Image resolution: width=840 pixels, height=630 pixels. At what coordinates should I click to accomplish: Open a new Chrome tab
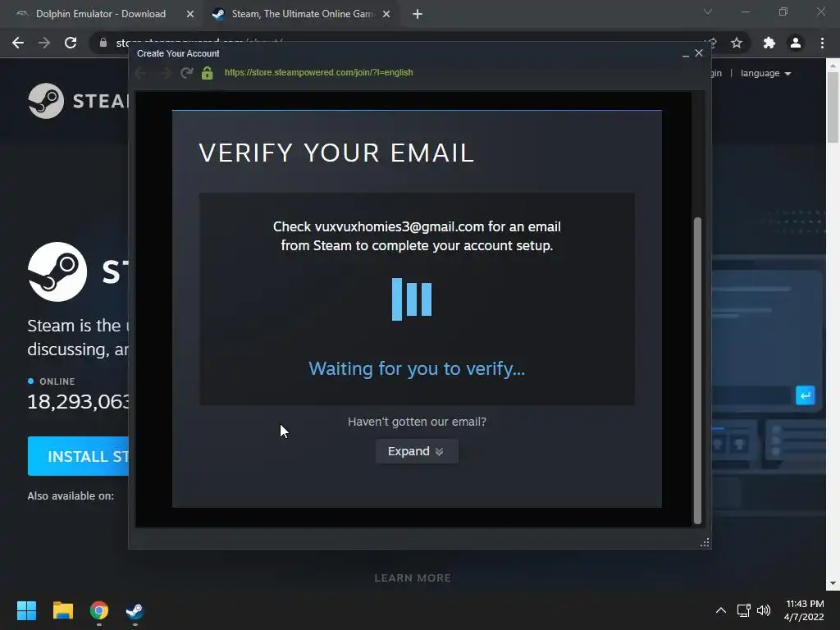(x=418, y=15)
